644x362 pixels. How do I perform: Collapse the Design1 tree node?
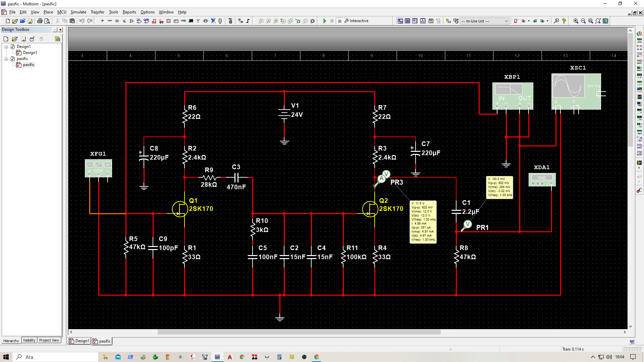(x=6, y=47)
